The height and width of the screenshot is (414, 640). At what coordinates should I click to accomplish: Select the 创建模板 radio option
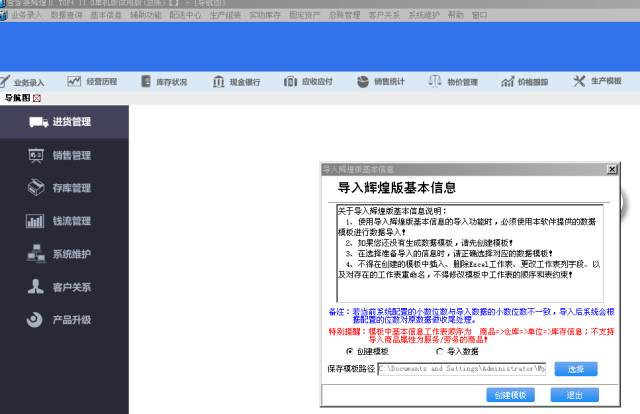coord(367,351)
